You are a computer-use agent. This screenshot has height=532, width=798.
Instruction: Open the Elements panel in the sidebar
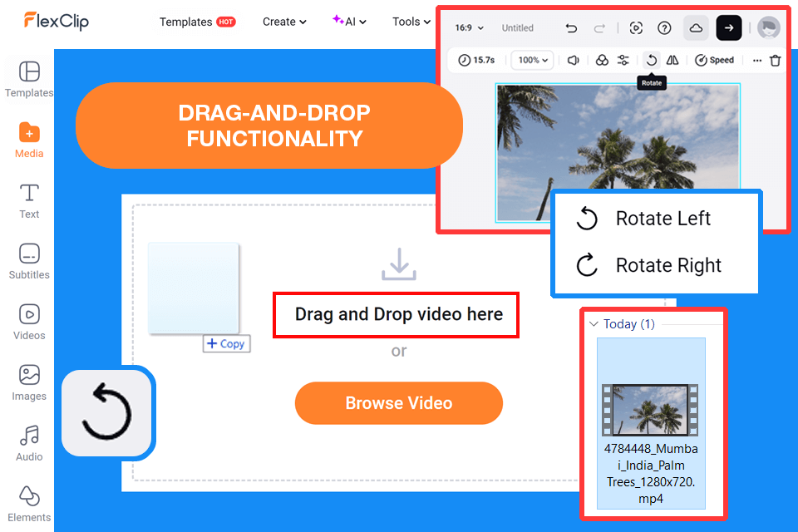click(x=29, y=504)
